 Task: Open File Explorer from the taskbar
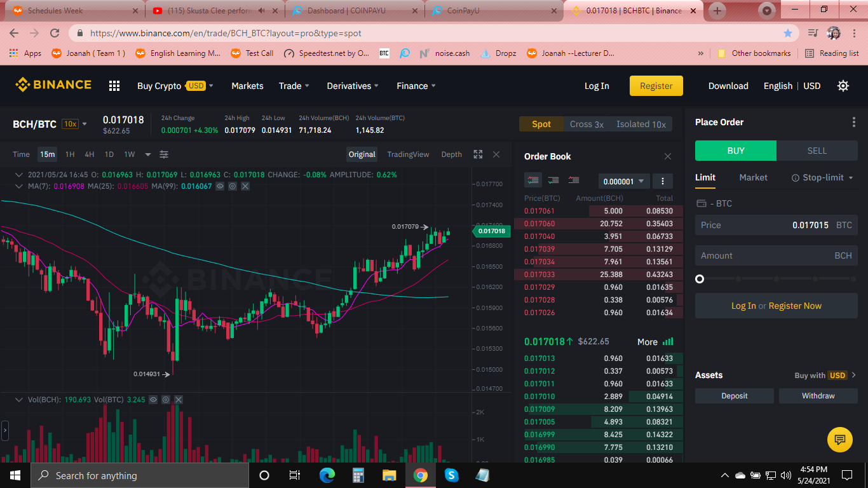pyautogui.click(x=390, y=475)
